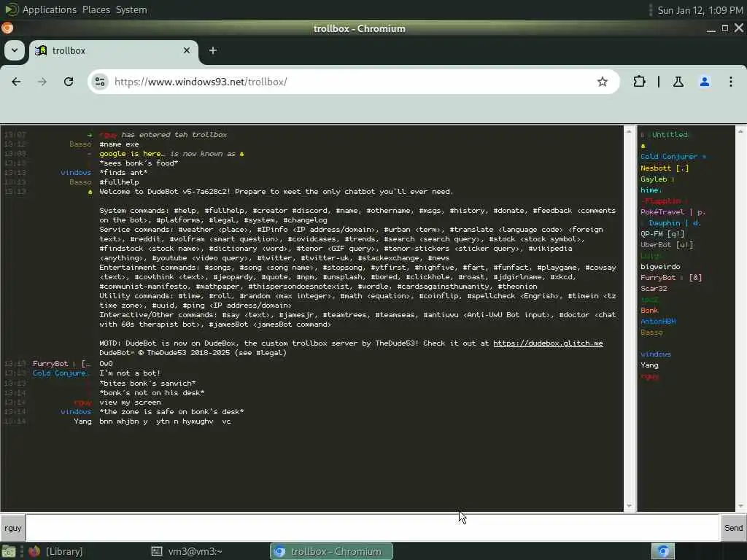Open the browser profile icon
Image resolution: width=747 pixels, height=560 pixels.
tap(704, 82)
